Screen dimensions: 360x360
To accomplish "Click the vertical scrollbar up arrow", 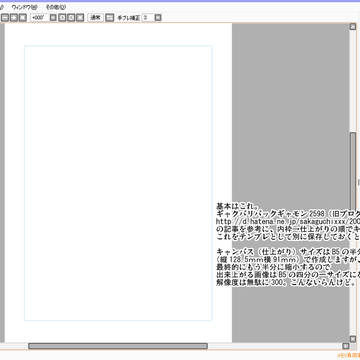I will point(353,27).
